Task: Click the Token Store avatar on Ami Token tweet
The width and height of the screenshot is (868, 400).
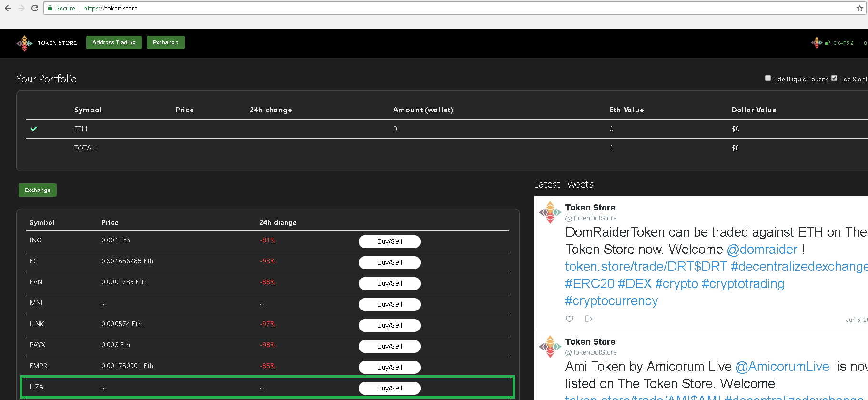Action: [550, 347]
